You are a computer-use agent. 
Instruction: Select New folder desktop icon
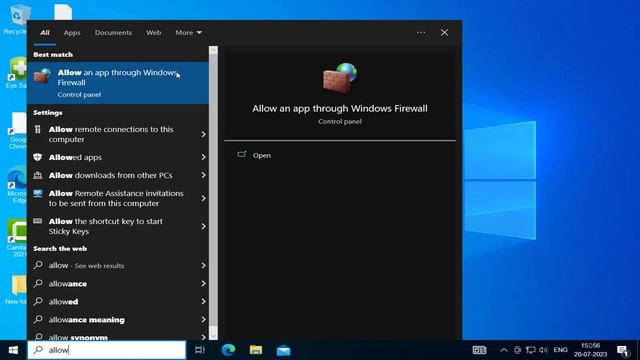point(16,290)
